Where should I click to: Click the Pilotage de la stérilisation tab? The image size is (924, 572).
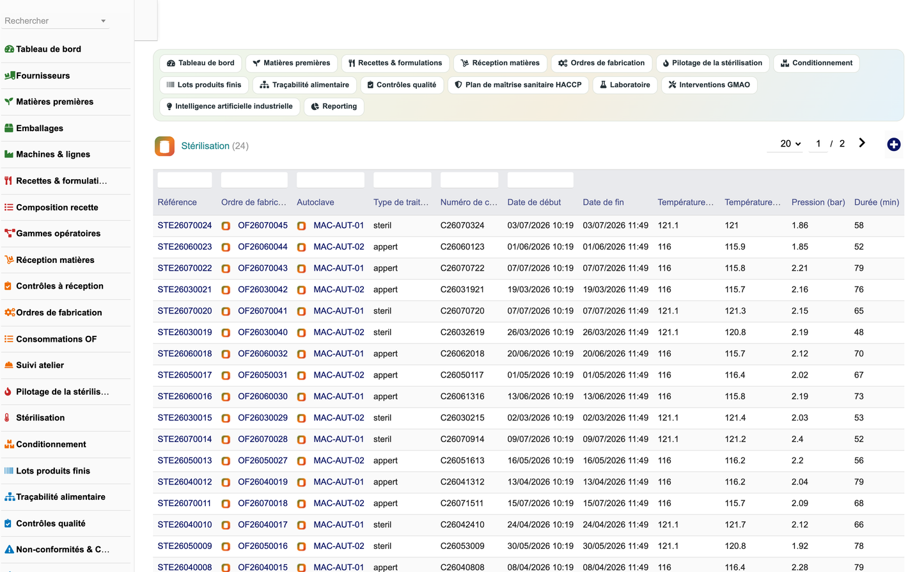coord(712,63)
